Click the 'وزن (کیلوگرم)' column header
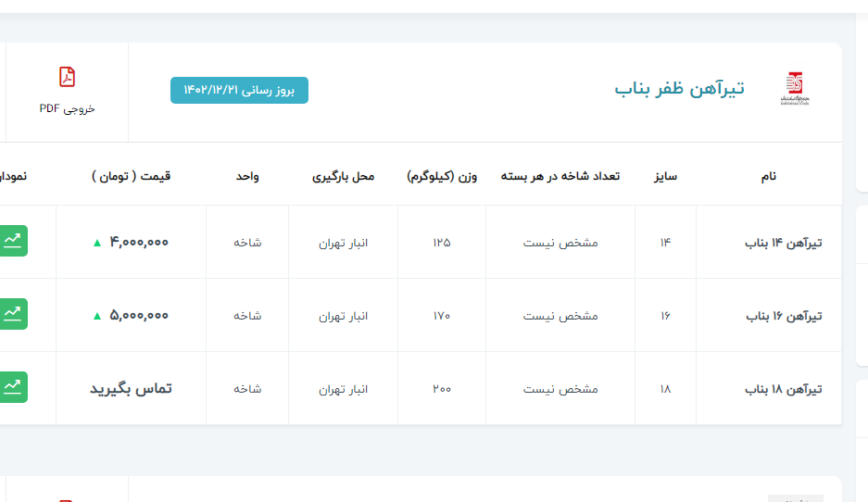Viewport: 868px width, 502px height. pyautogui.click(x=442, y=176)
